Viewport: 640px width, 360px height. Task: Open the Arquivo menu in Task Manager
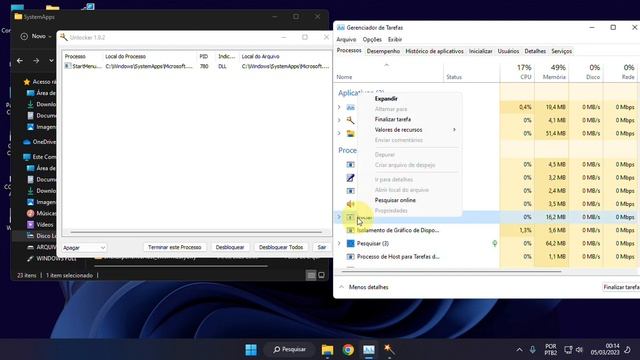point(346,40)
